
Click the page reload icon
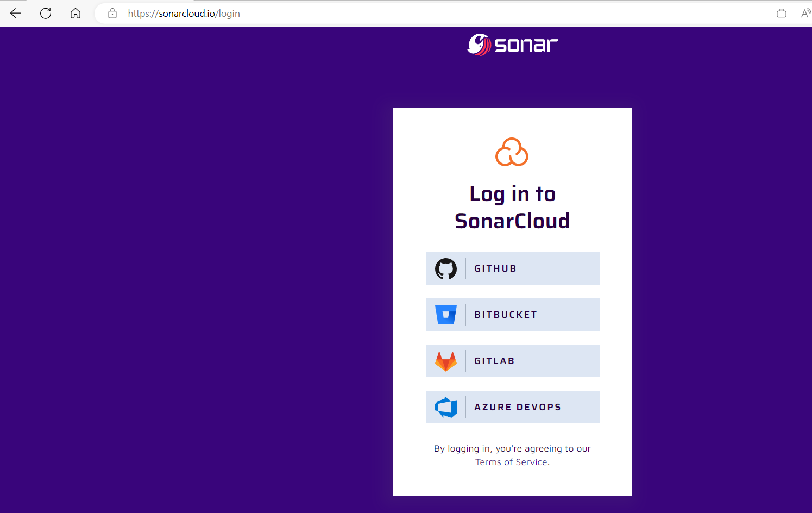click(x=46, y=13)
